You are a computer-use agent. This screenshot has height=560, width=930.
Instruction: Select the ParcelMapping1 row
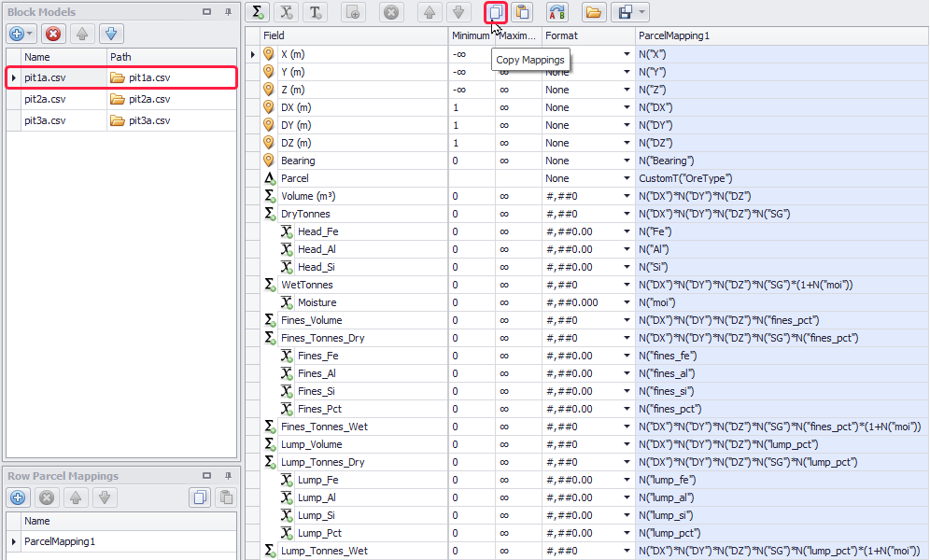(60, 541)
